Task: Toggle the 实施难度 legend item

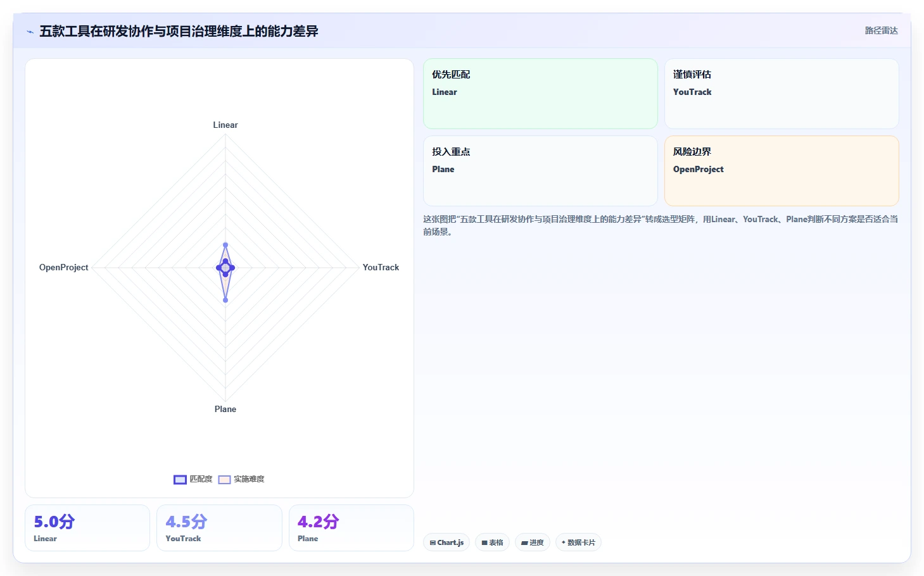Action: click(x=241, y=479)
